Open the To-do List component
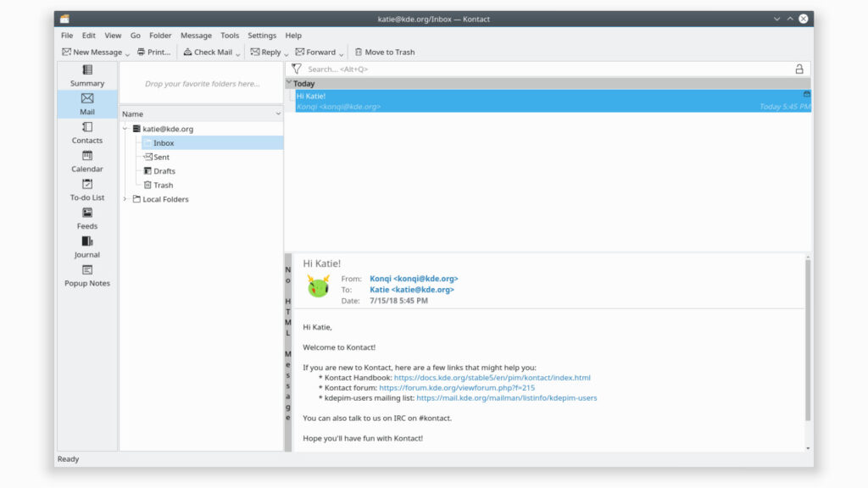868x488 pixels. tap(87, 190)
